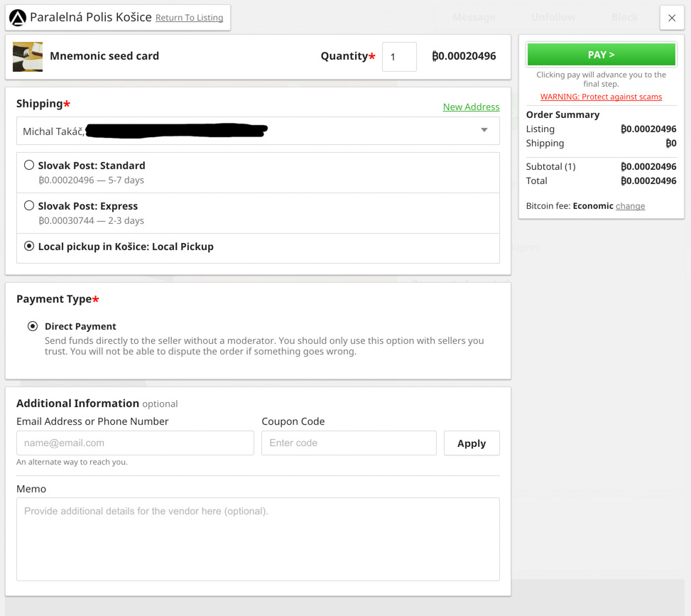The height and width of the screenshot is (616, 691).
Task: Click inside the Quantity field
Action: 399,57
